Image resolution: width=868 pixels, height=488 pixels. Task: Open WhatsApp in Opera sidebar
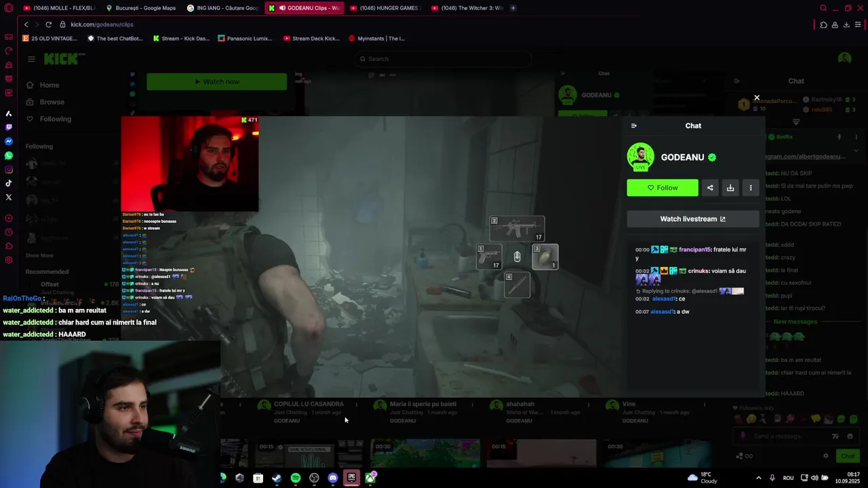9,155
